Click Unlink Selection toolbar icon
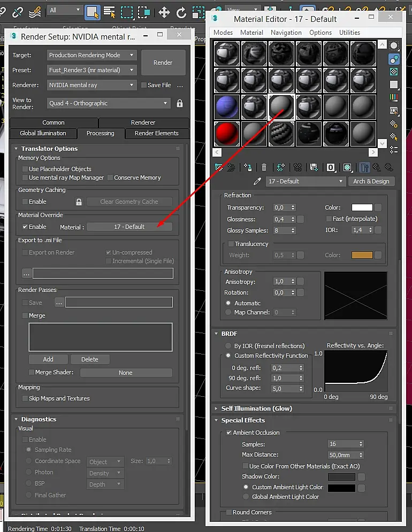Viewport: 412px width, 532px height. tap(17, 12)
